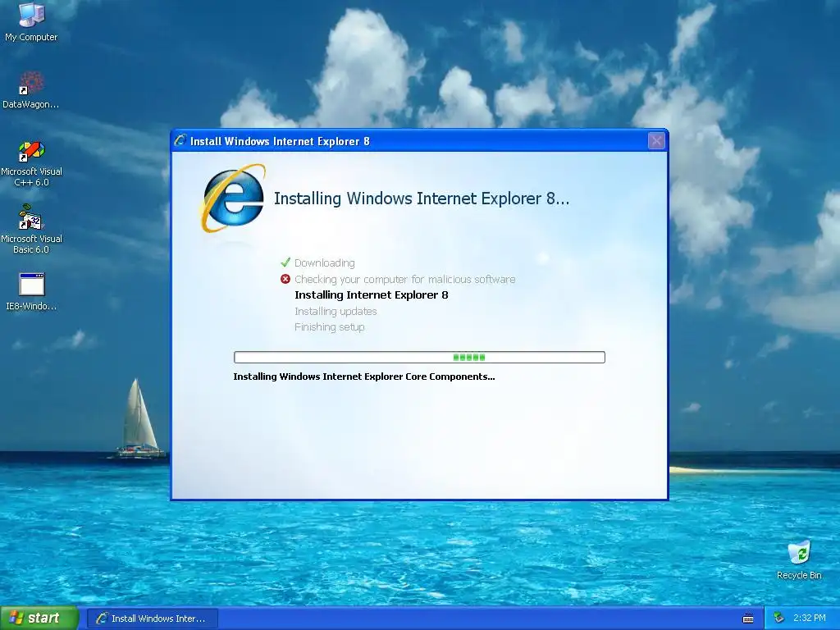Open the My Computer desktop icon
Screen dimensions: 840x630
31,21
